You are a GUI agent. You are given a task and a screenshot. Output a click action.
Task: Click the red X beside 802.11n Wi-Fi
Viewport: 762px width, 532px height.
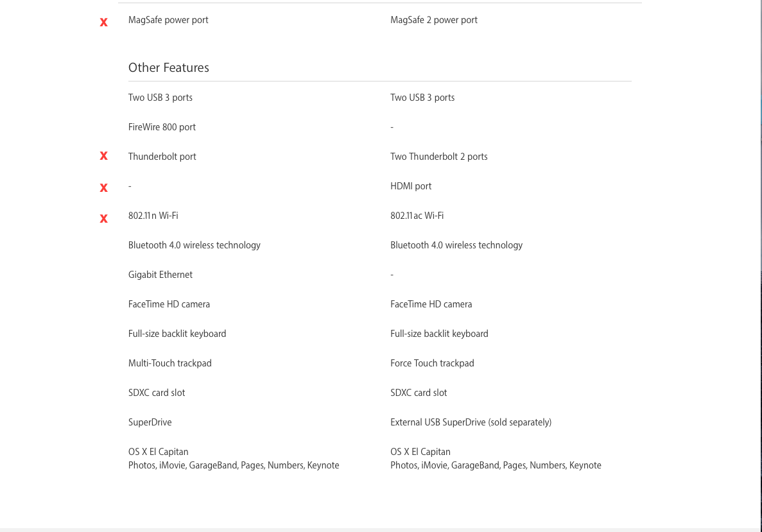coord(104,219)
